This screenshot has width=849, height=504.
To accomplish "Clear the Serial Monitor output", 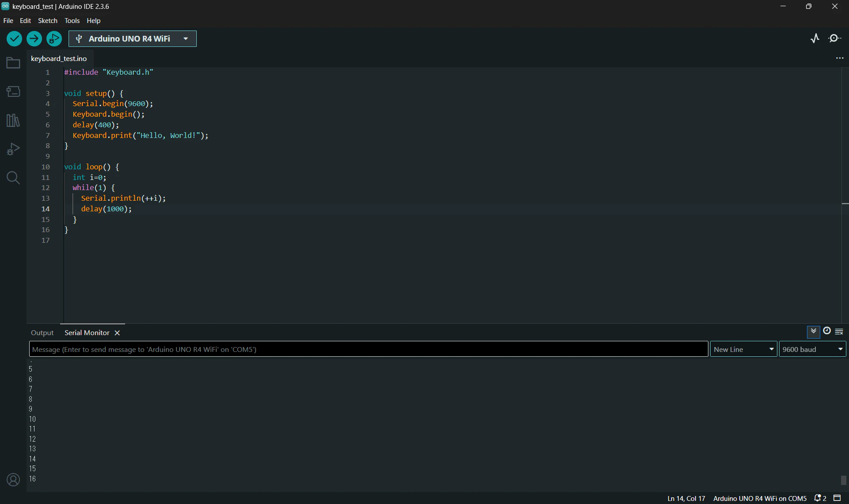I will click(x=839, y=332).
